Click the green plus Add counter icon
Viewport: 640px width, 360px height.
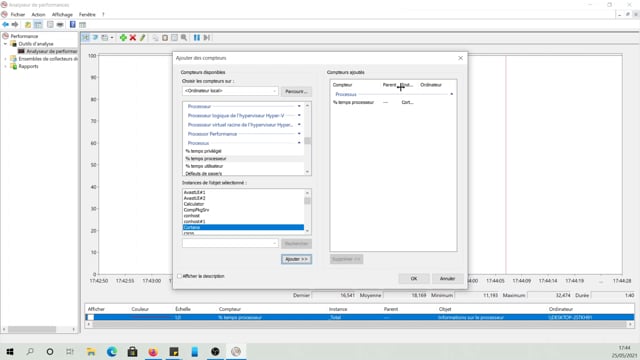click(123, 38)
